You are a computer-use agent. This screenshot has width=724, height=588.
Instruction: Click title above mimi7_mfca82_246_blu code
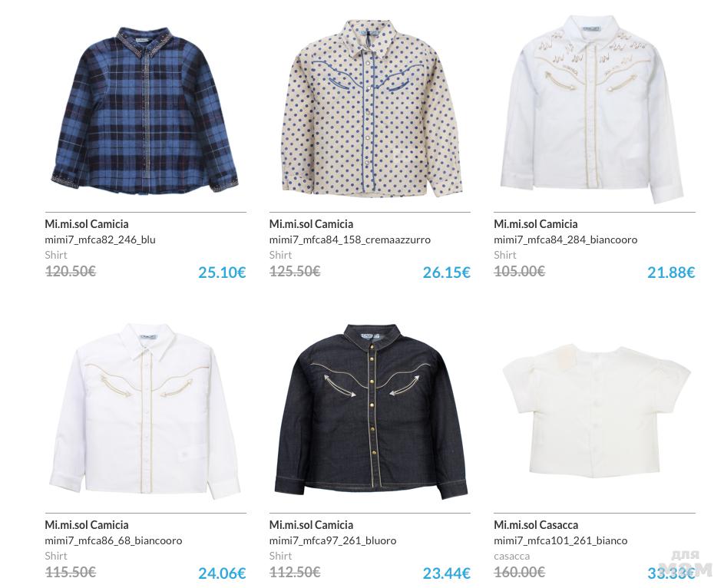click(86, 224)
